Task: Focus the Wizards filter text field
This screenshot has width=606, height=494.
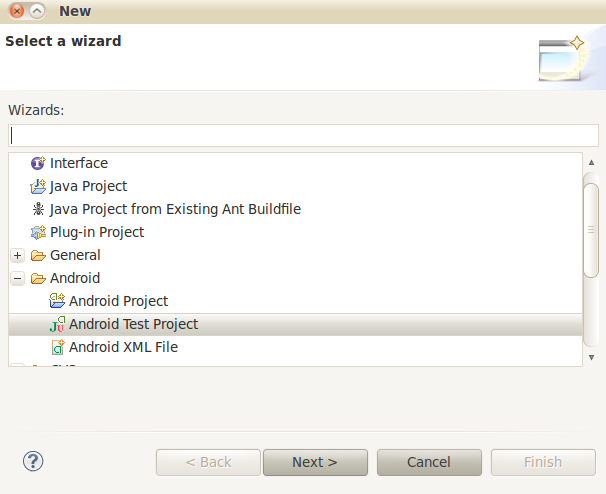Action: [x=304, y=135]
